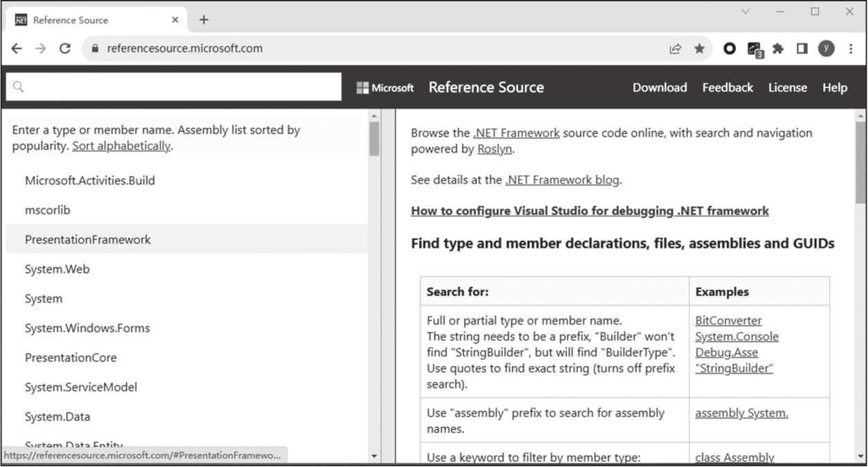Viewport: 868px width, 467px height.
Task: Open the extension with the badge counter
Action: point(755,49)
